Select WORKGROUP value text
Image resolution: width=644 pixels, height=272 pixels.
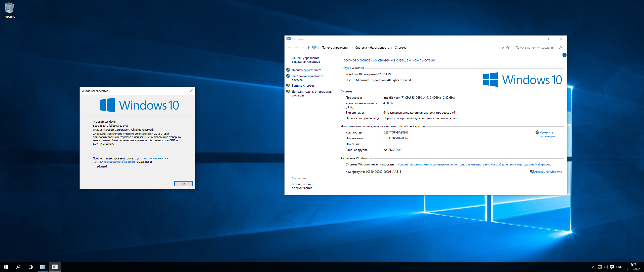point(392,150)
